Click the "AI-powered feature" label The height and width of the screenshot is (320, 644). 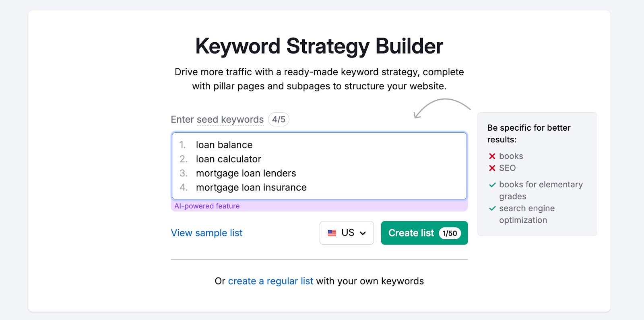206,205
